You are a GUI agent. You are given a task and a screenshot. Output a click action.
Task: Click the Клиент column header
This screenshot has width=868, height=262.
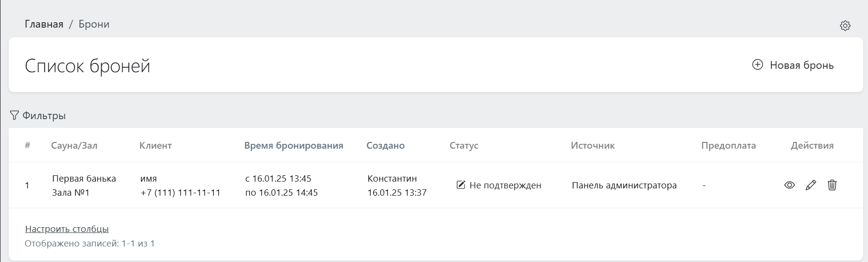click(155, 145)
